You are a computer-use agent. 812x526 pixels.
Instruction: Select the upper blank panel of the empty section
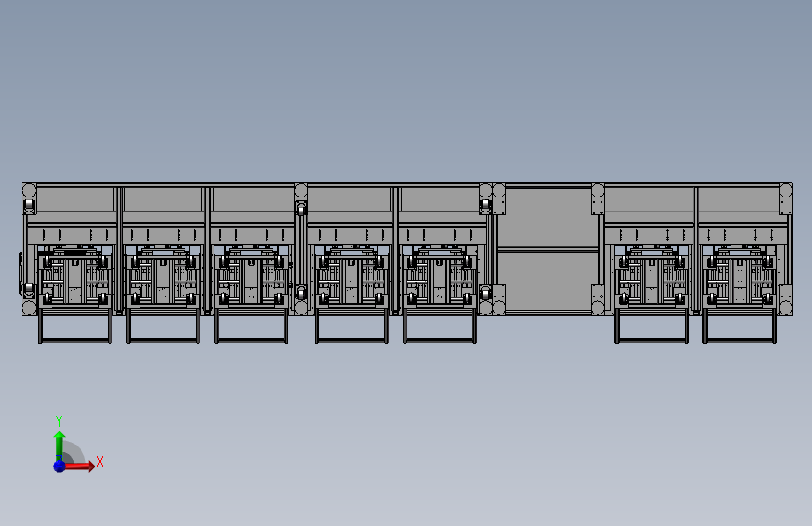(549, 217)
